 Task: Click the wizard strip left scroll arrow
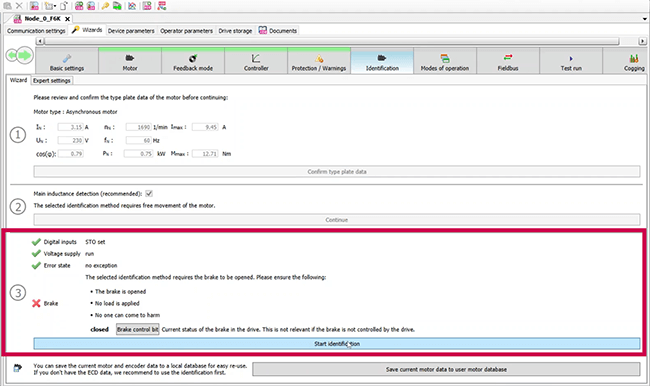coord(40,41)
